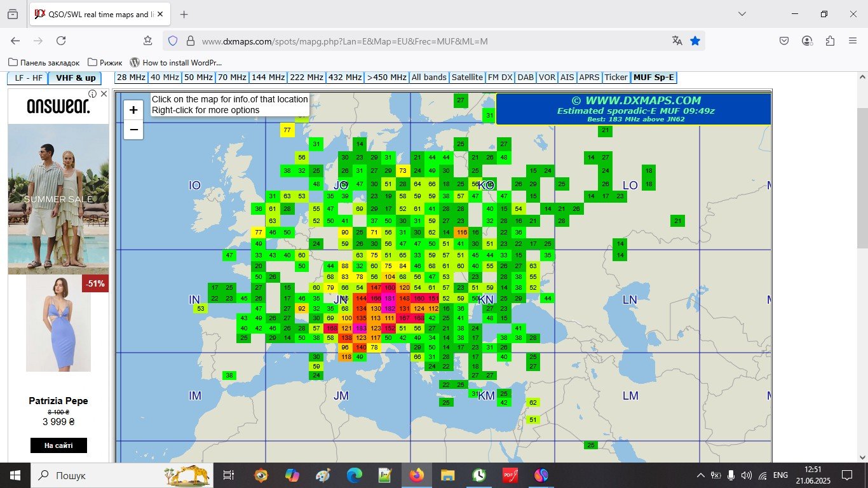
Task: Select the >450 MHz band
Action: [x=386, y=78]
